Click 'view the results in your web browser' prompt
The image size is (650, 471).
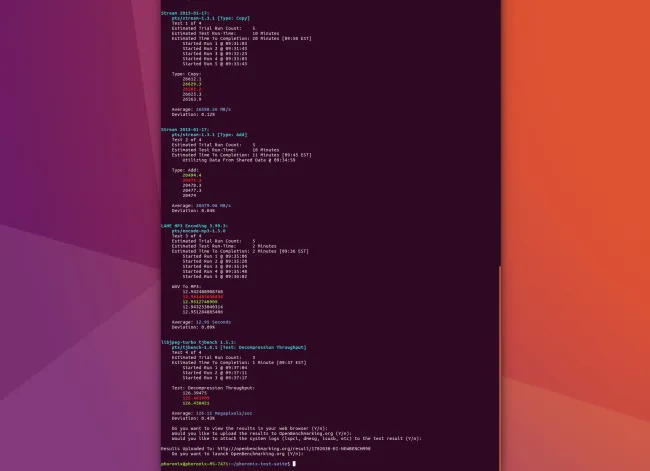[250, 428]
